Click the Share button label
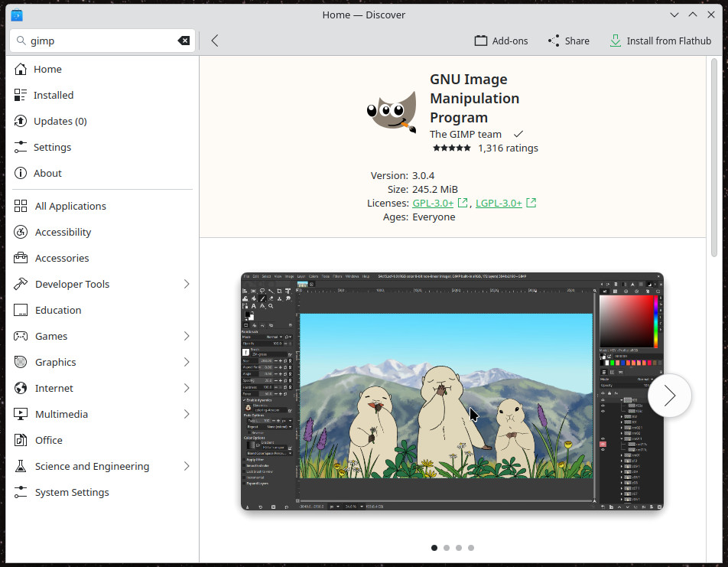 (577, 41)
